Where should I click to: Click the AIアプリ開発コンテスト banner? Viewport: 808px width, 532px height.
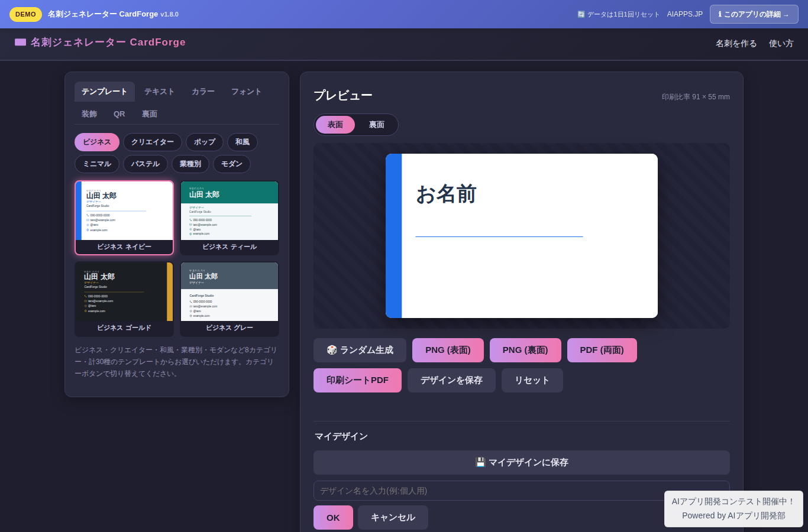point(733,509)
